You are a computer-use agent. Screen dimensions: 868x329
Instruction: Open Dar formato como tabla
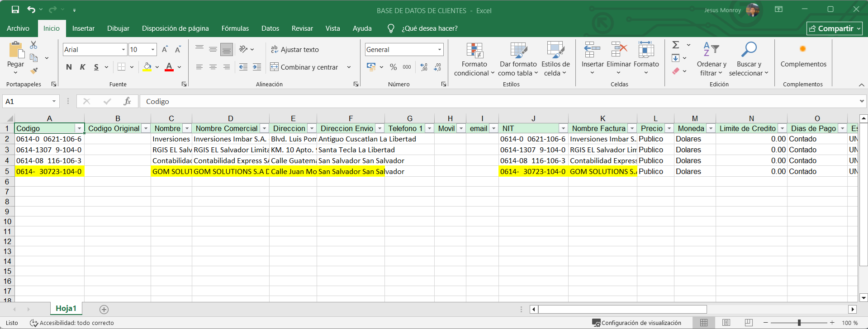518,59
